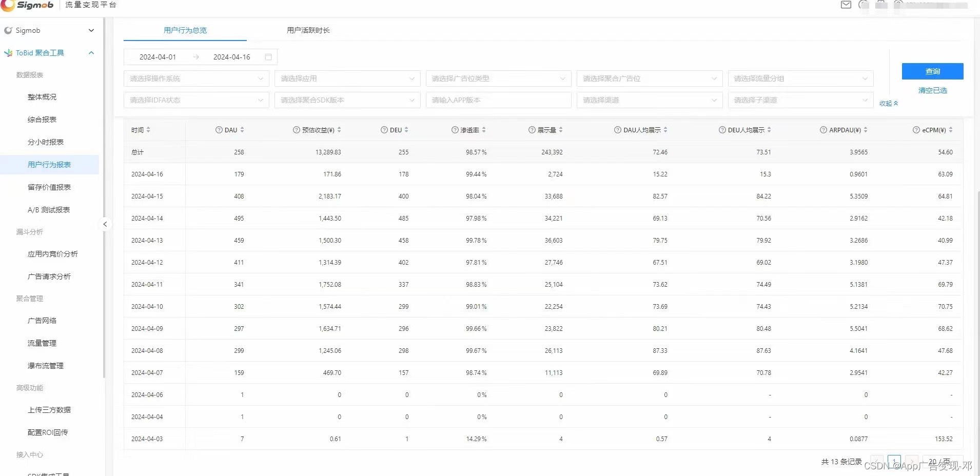Click the 查询 button
Image resolution: width=980 pixels, height=476 pixels.
(932, 71)
